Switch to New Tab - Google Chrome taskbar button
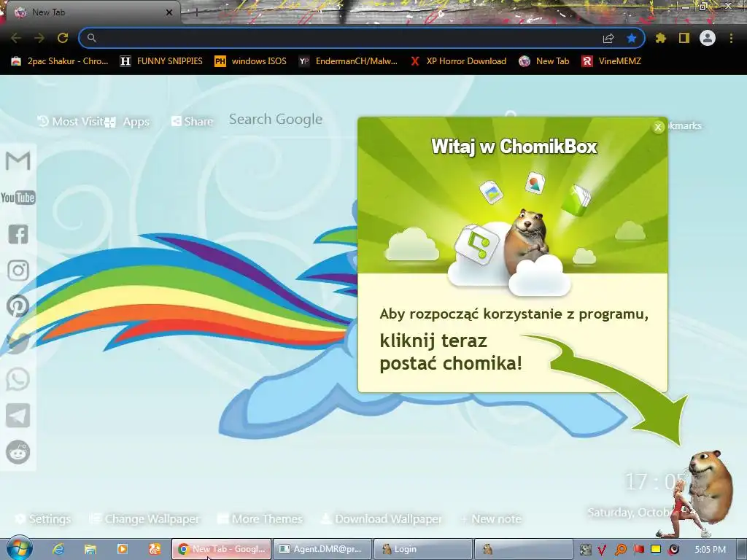The height and width of the screenshot is (560, 747). coord(222,549)
